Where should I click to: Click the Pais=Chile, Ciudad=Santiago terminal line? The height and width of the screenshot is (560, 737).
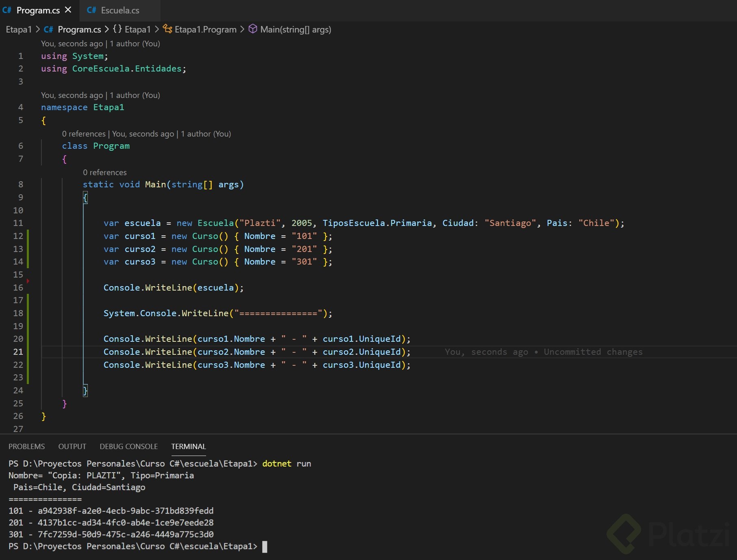pos(79,487)
